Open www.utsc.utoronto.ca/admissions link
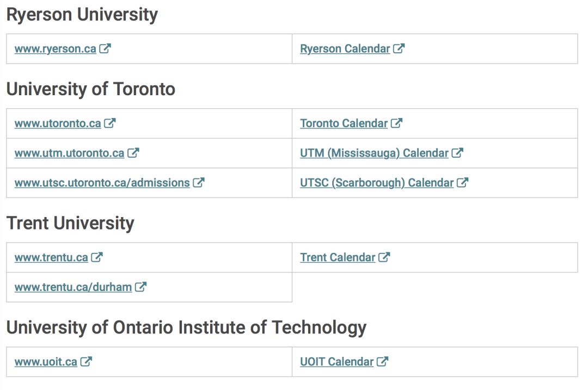This screenshot has width=588, height=390. [102, 183]
